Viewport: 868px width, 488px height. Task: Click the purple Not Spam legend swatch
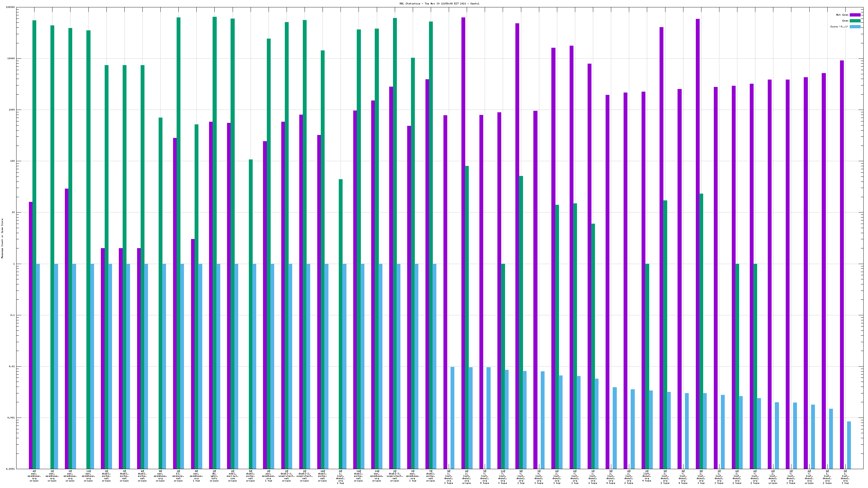pyautogui.click(x=855, y=15)
